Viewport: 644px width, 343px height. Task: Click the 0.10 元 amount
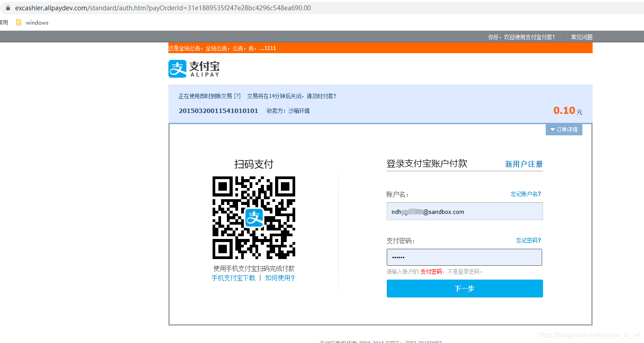[568, 111]
